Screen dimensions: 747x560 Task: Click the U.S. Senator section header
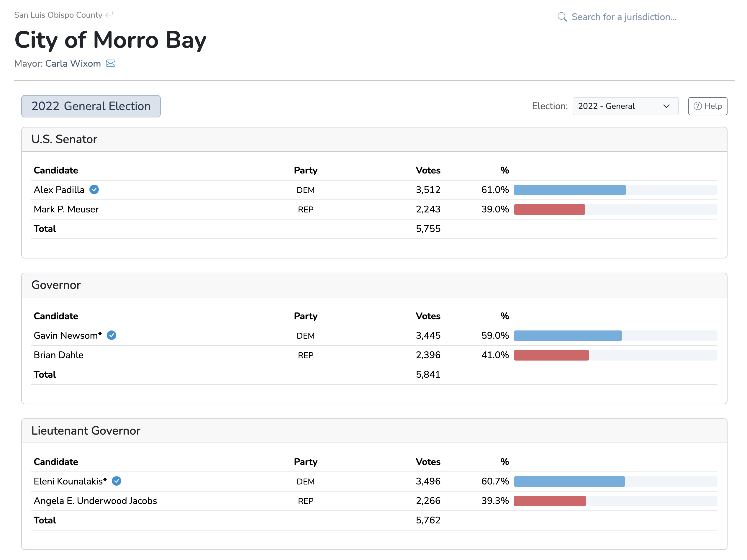tap(374, 139)
